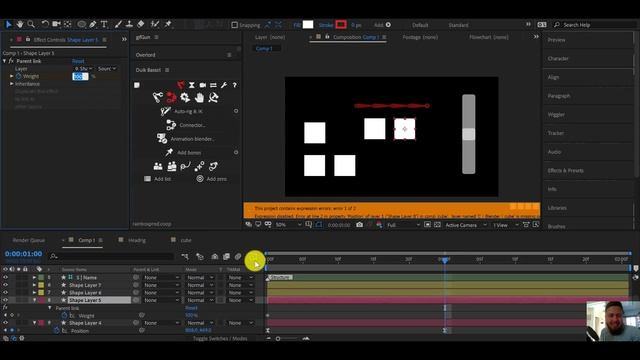Open Duik tools hammer and wrench icon
The width and height of the screenshot is (640, 360).
click(213, 97)
